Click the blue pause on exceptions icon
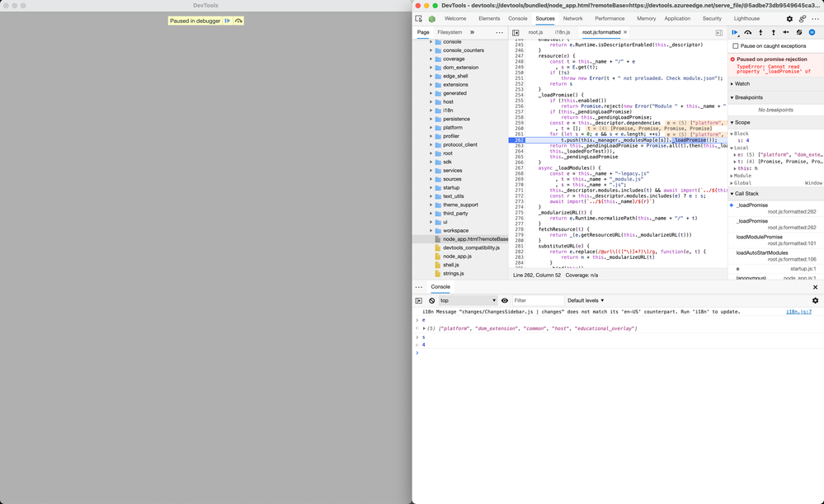 (x=812, y=33)
